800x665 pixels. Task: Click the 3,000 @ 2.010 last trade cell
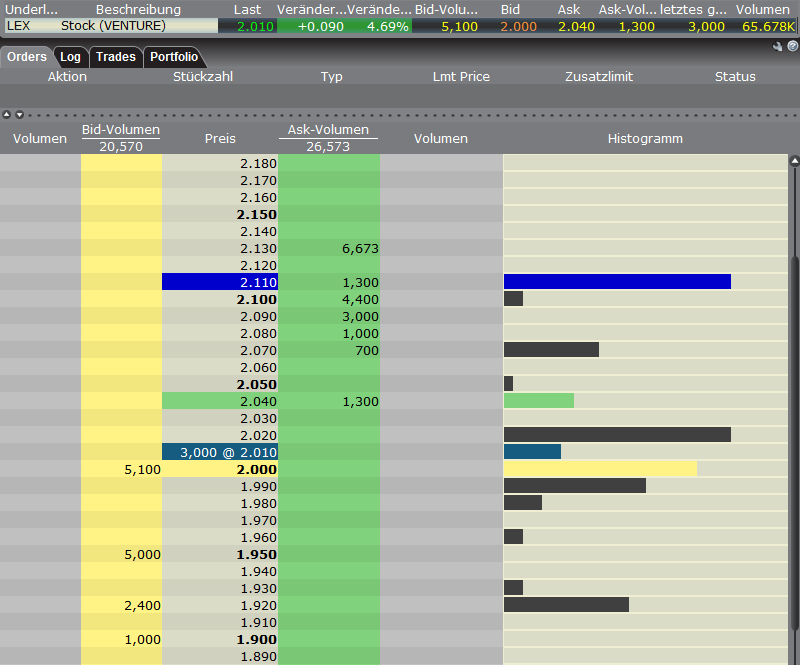click(220, 452)
